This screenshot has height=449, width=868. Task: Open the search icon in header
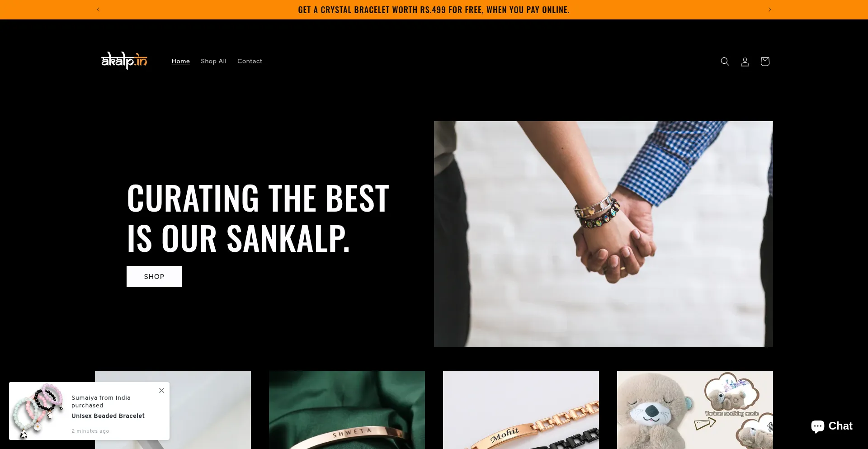click(725, 61)
